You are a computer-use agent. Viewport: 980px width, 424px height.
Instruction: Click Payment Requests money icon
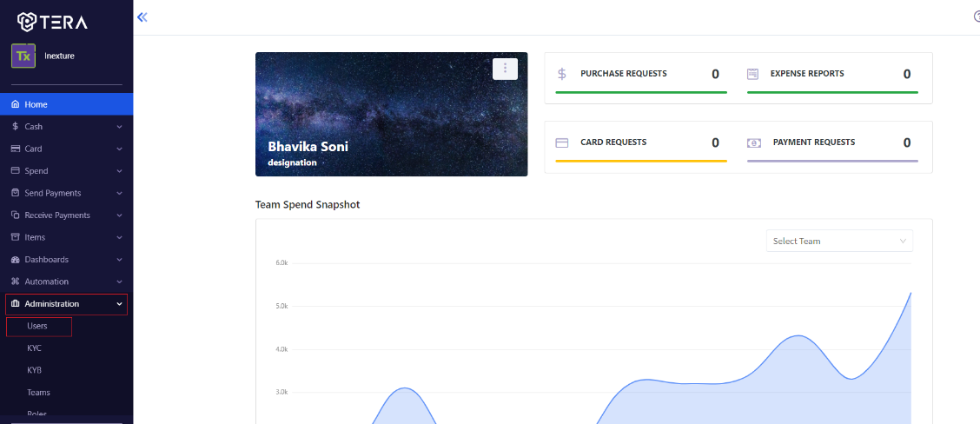point(754,142)
